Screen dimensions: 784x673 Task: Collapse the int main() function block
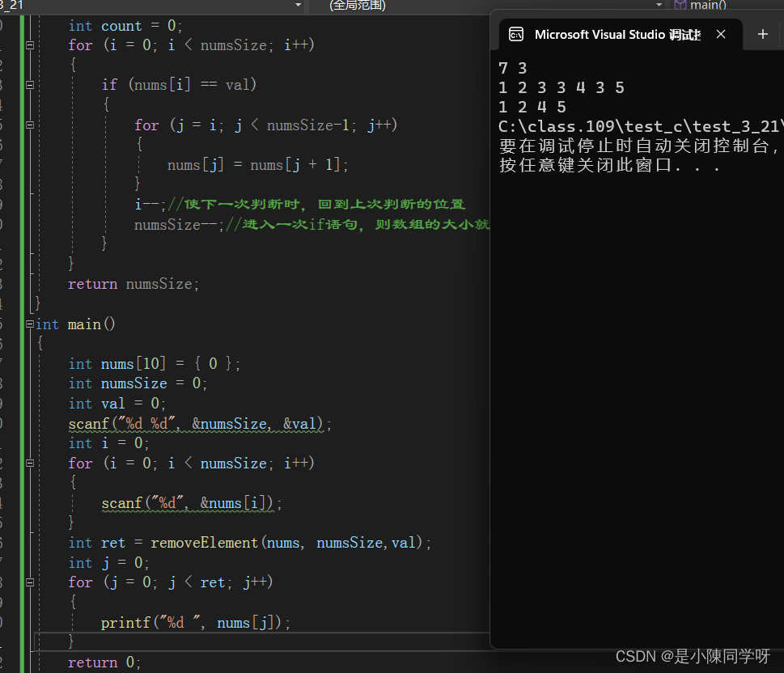30,324
